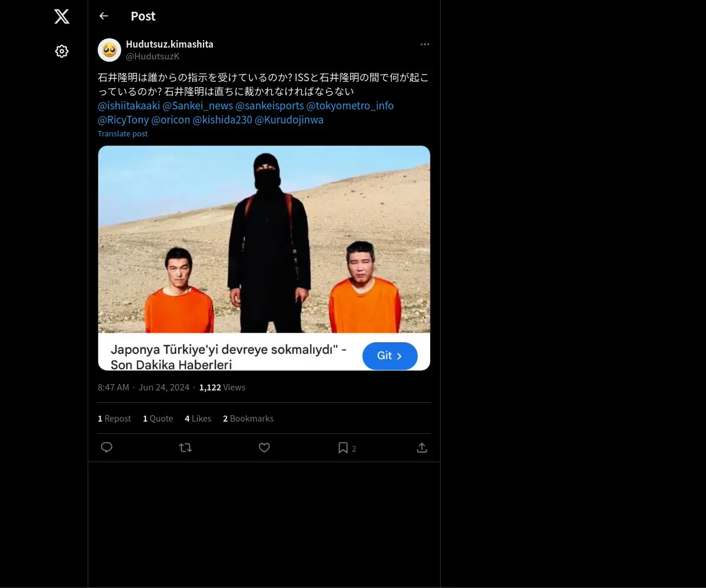
Task: Open the settings gear icon
Action: coord(62,51)
